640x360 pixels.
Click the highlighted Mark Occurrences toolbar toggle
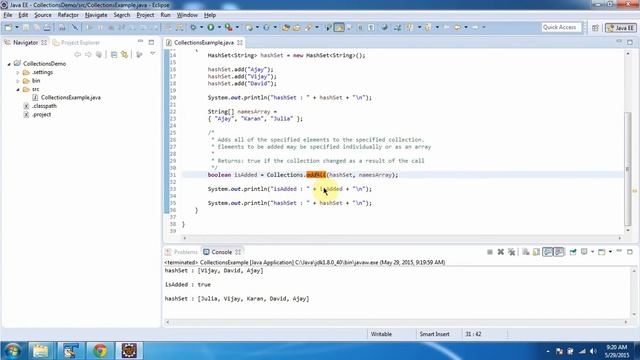[x=339, y=27]
